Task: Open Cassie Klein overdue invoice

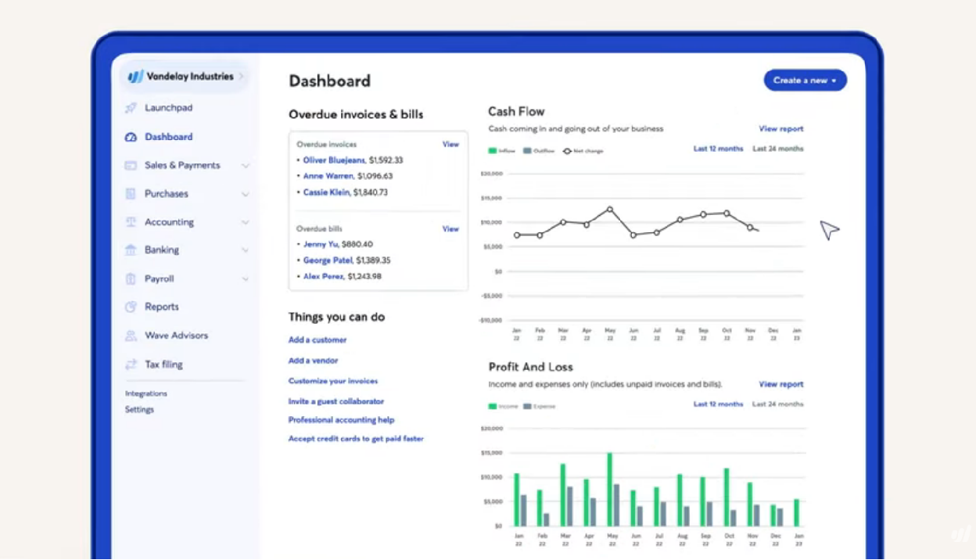Action: (327, 192)
